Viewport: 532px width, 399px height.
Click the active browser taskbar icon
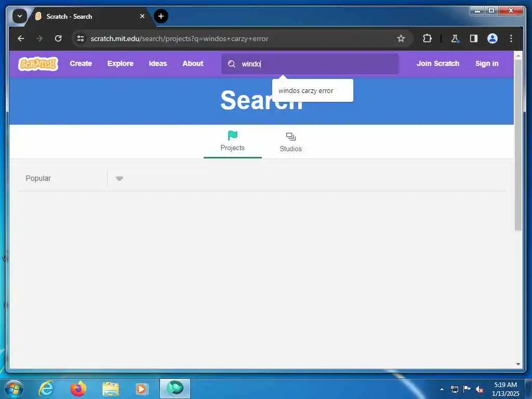175,389
